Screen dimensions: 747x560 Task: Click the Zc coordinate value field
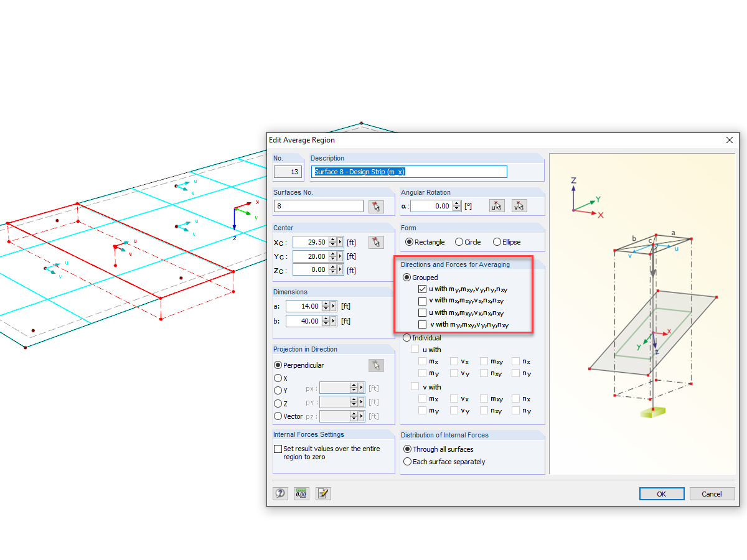310,269
